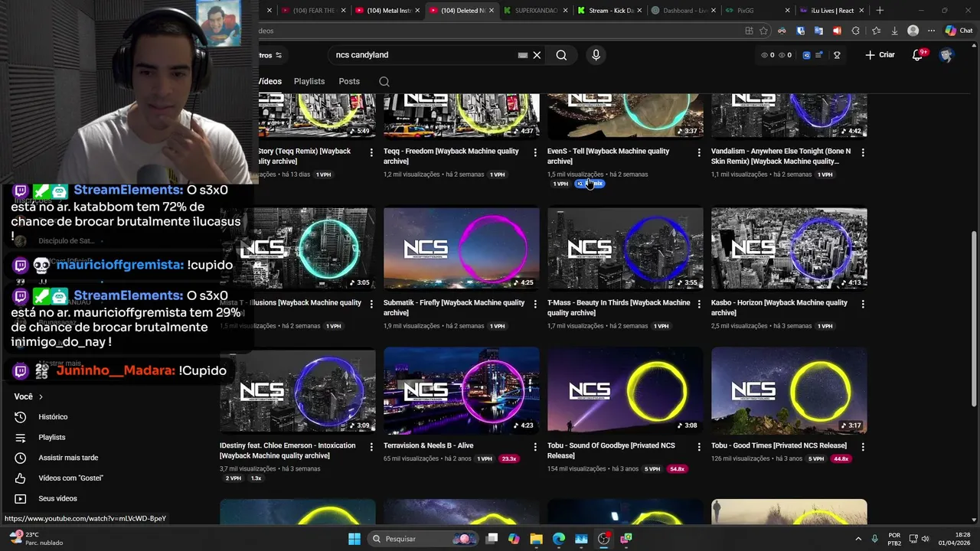Open the browser profile icon
The height and width of the screenshot is (551, 980).
(x=913, y=31)
